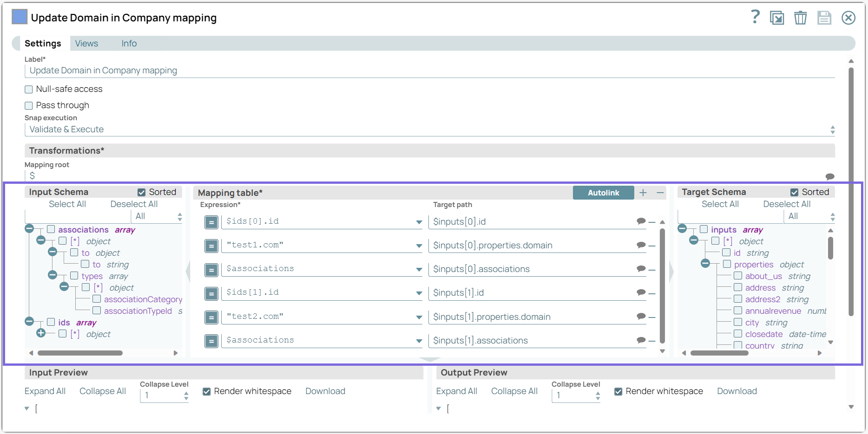The height and width of the screenshot is (434, 868).
Task: Click Deselect All in Target Schema
Action: (x=787, y=204)
